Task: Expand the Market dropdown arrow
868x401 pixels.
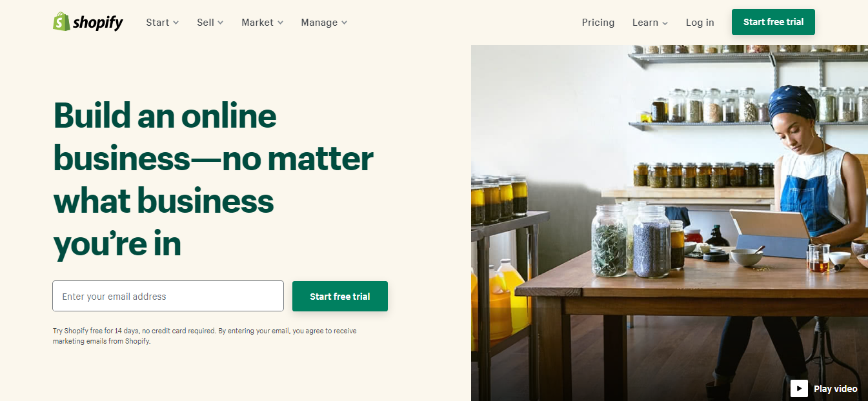Action: pyautogui.click(x=280, y=23)
